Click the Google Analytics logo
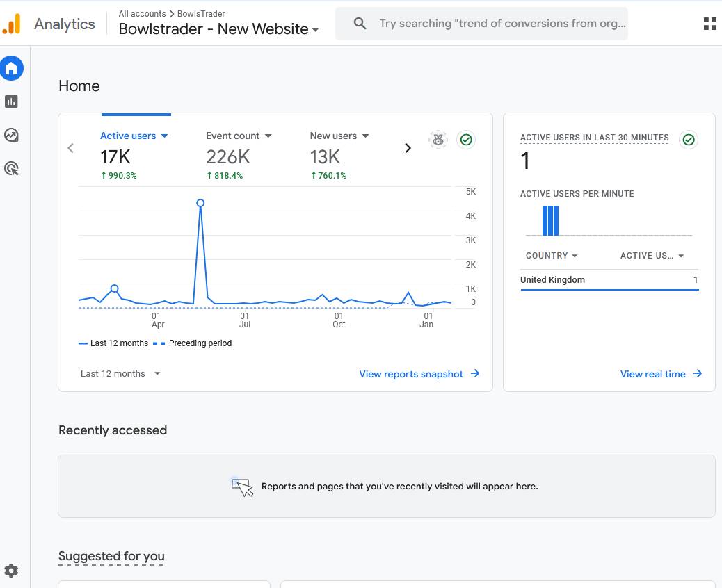Viewport: 722px width, 588px height. (12, 24)
